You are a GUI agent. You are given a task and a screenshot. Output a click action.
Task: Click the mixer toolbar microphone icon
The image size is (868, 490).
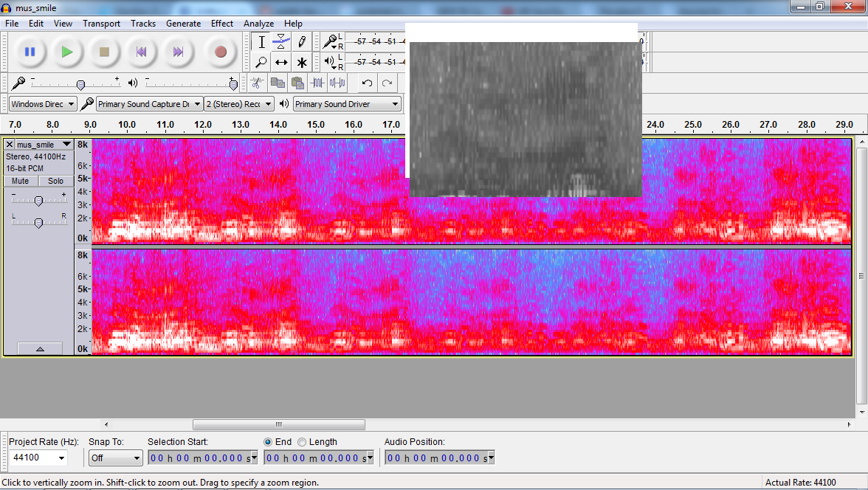pyautogui.click(x=18, y=83)
